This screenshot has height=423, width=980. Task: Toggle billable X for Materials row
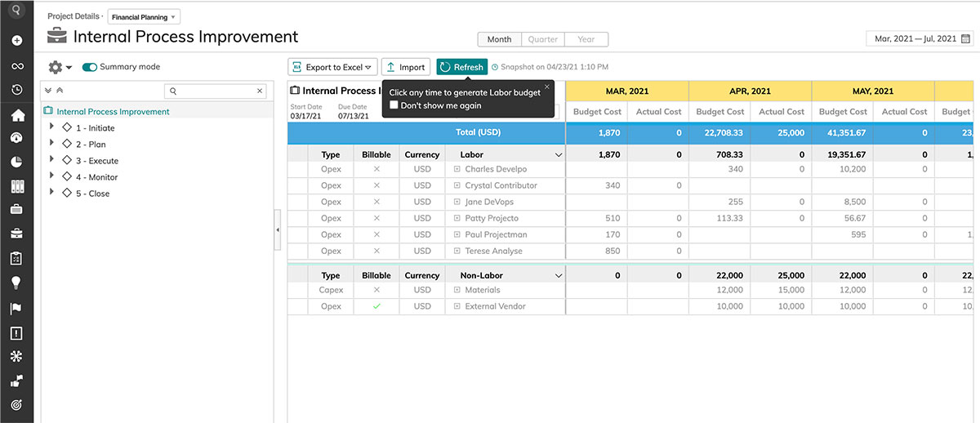[376, 290]
